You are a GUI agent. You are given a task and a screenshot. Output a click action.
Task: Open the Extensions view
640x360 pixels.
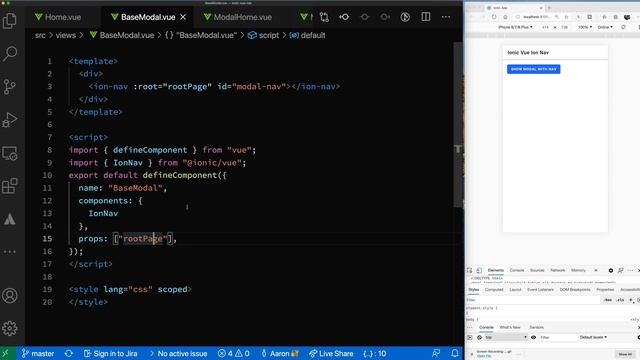point(10,186)
